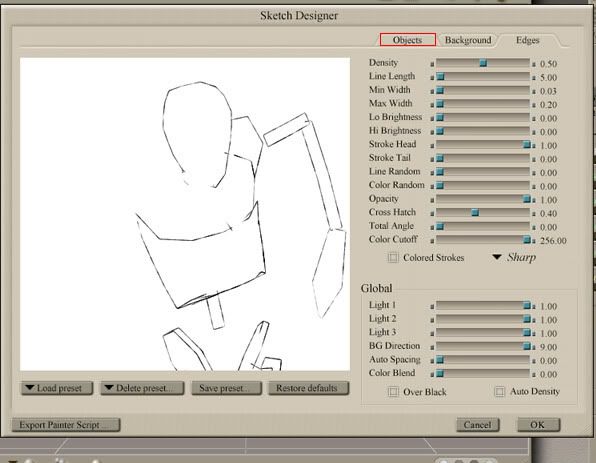Turn on Auto Density checkbox
The image size is (596, 463).
point(499,392)
